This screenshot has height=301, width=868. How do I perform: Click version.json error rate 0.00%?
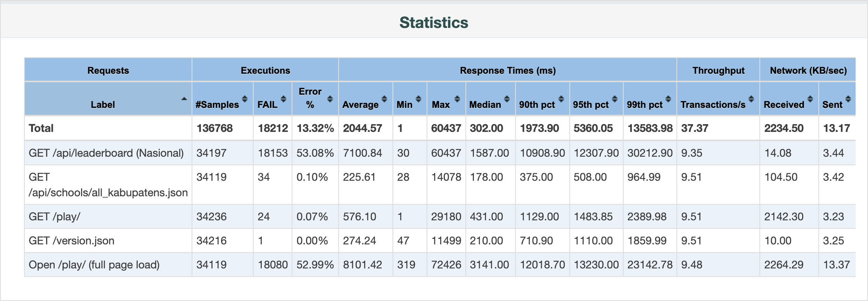click(312, 241)
